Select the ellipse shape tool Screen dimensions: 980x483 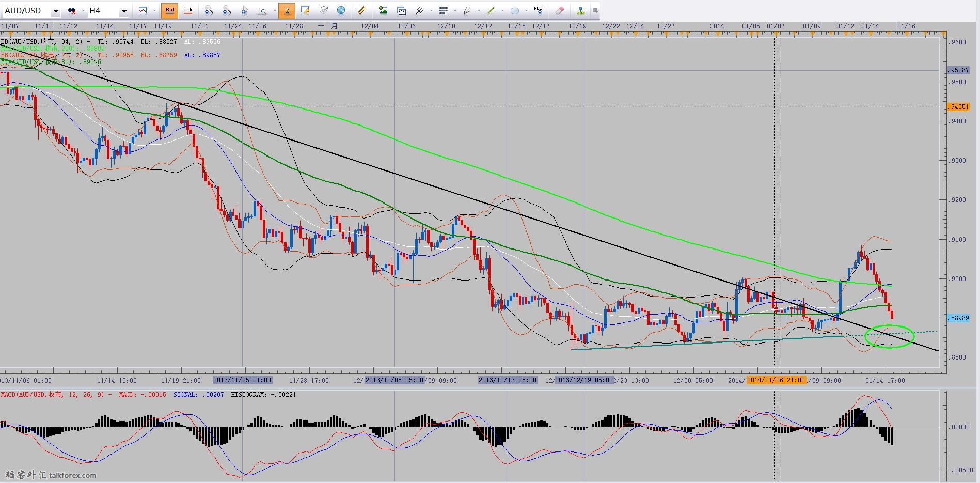(x=515, y=11)
